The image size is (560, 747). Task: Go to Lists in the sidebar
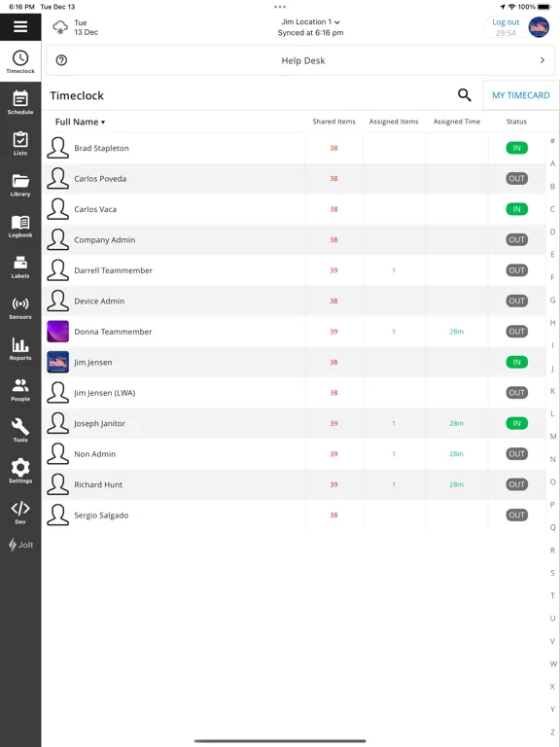(x=20, y=143)
